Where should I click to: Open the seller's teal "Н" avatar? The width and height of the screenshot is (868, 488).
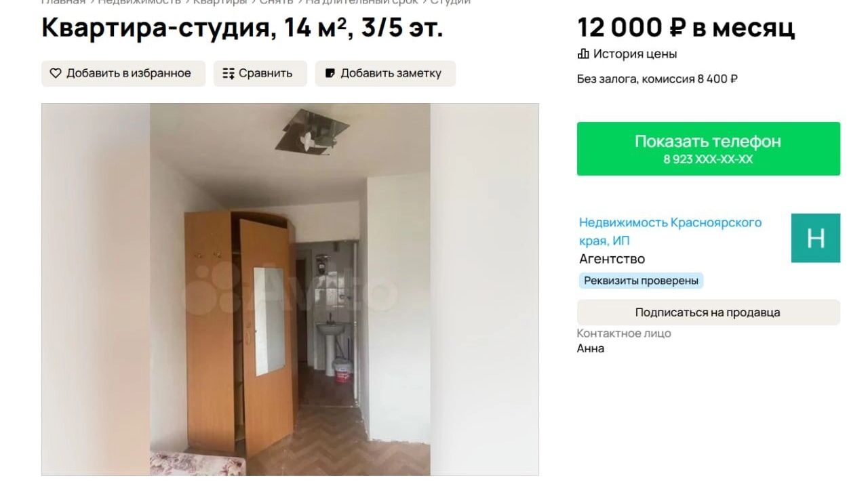pos(816,238)
